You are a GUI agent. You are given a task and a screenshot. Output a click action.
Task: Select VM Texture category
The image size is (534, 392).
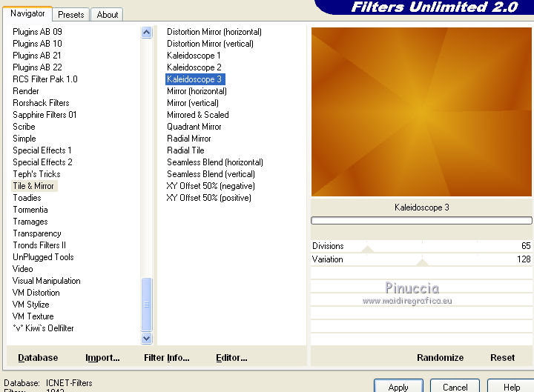[x=33, y=316]
